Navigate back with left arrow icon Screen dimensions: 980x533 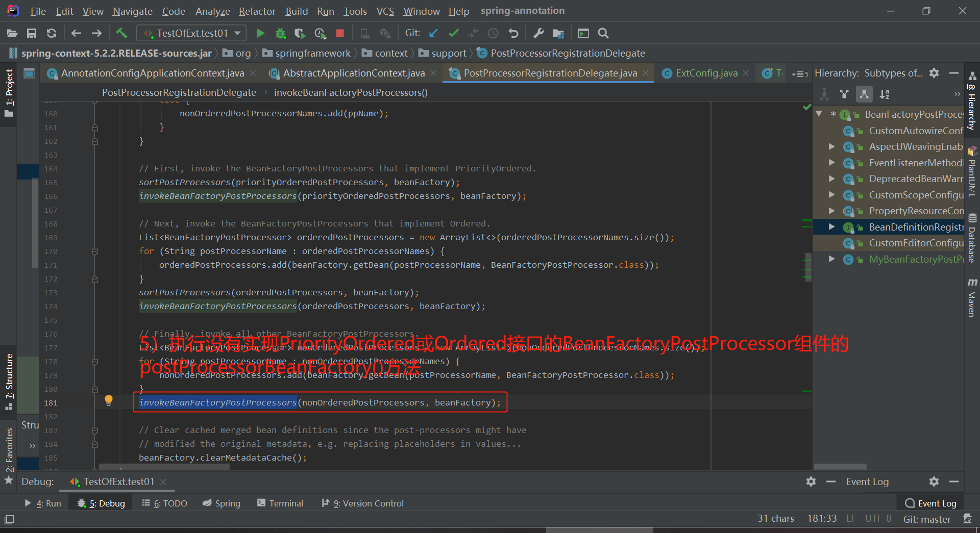pos(76,33)
